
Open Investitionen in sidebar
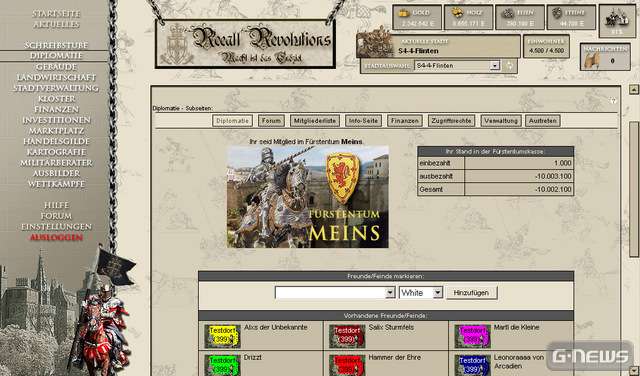pyautogui.click(x=56, y=120)
